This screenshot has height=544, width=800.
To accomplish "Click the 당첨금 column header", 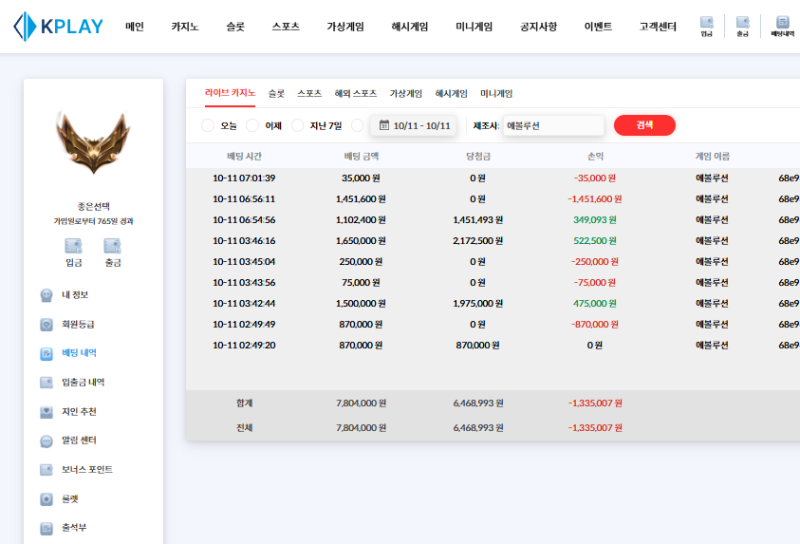I will 478,156.
